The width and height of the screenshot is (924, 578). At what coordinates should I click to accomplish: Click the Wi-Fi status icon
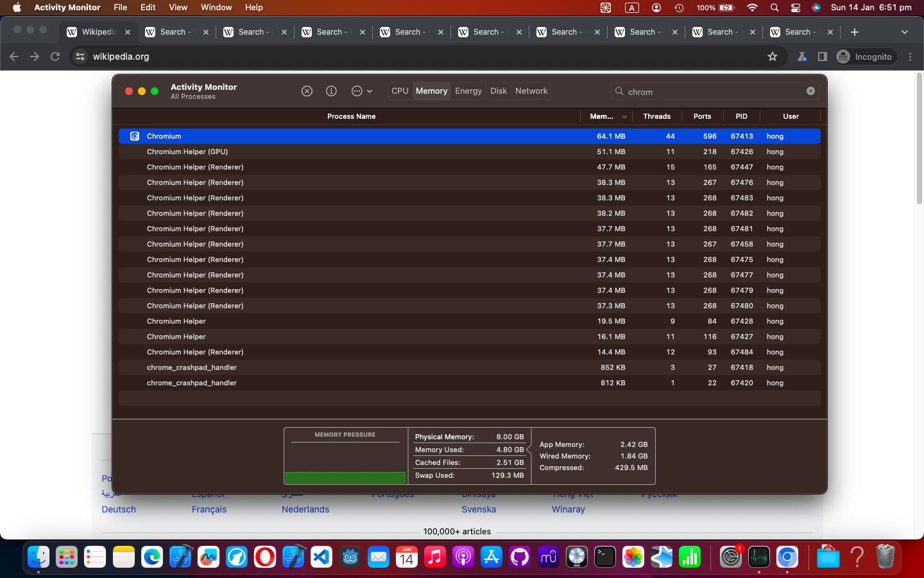(x=752, y=8)
